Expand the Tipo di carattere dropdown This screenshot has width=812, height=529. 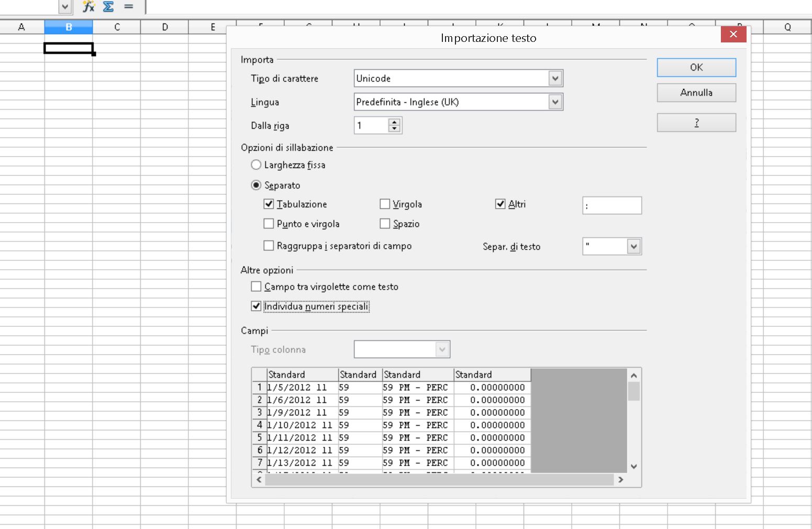pos(555,79)
